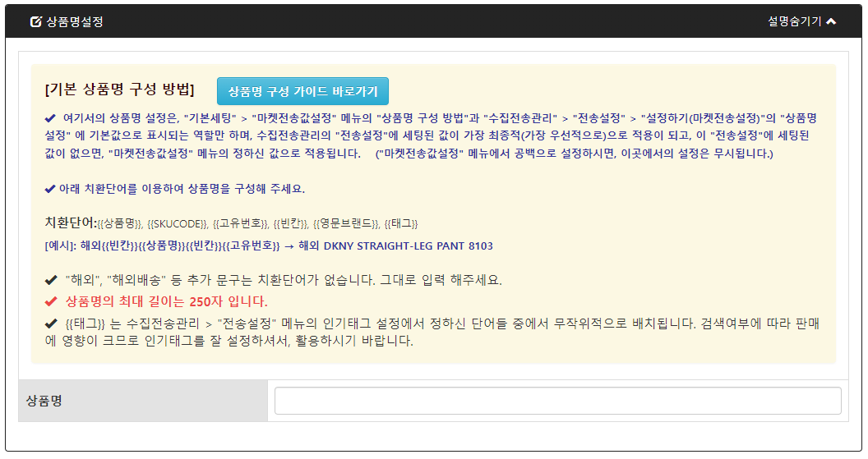Click the {{상품명}} substitution word
Screen dimensions: 868x459
[x=121, y=224]
